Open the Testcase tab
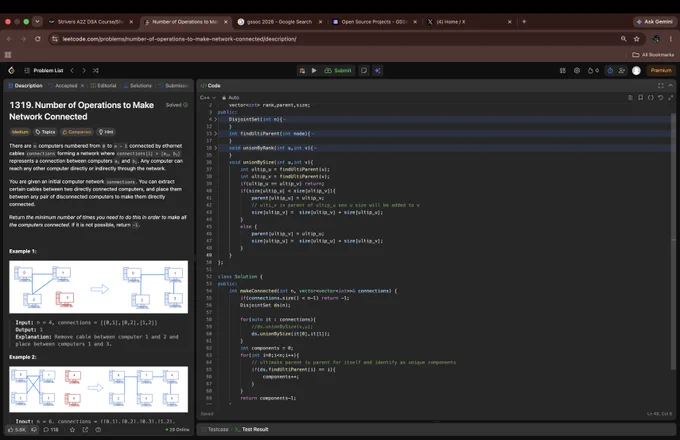 coord(215,429)
